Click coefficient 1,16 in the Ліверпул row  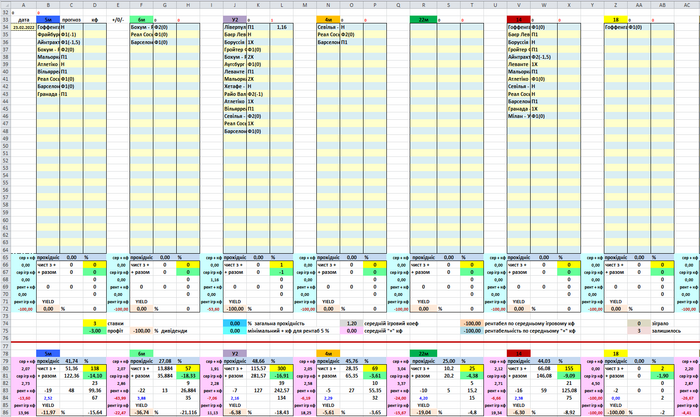point(281,27)
